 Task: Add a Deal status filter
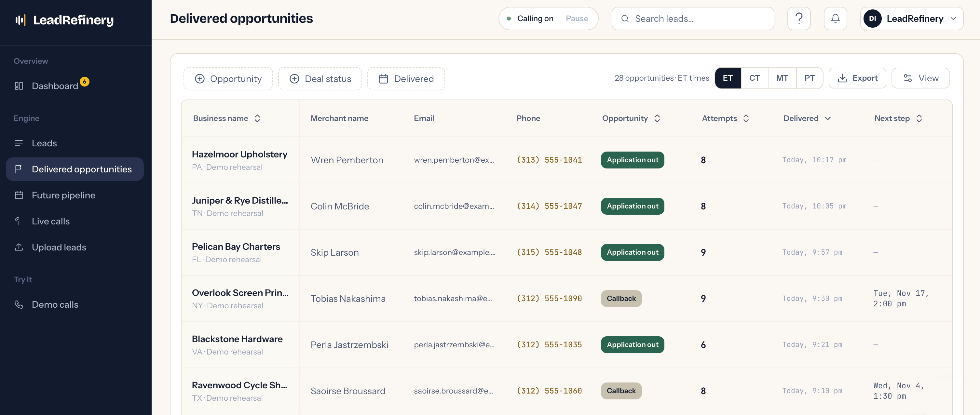point(320,79)
